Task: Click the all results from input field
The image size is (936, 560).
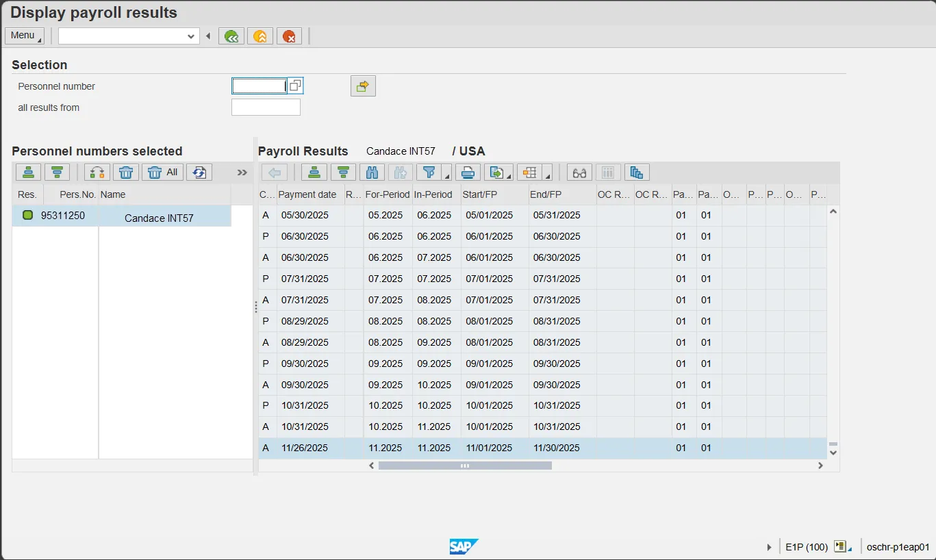Action: click(x=266, y=107)
